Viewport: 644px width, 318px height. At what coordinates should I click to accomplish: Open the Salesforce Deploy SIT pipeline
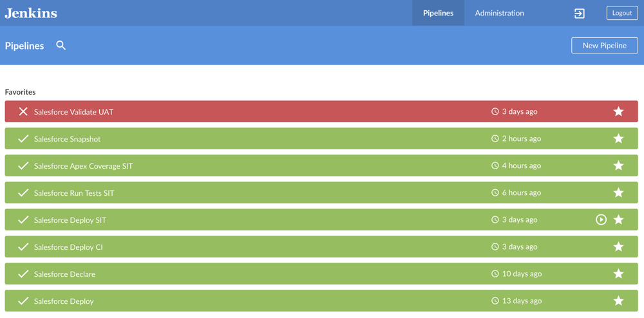pos(70,220)
